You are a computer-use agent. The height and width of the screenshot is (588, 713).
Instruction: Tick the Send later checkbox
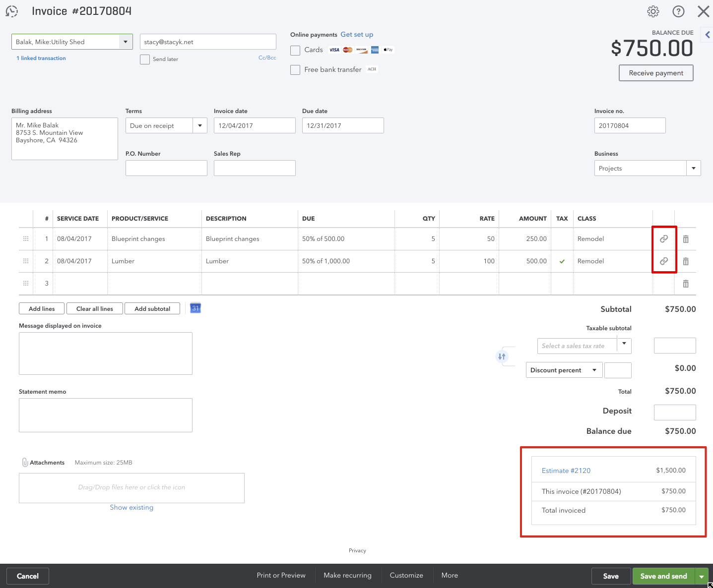tap(145, 59)
